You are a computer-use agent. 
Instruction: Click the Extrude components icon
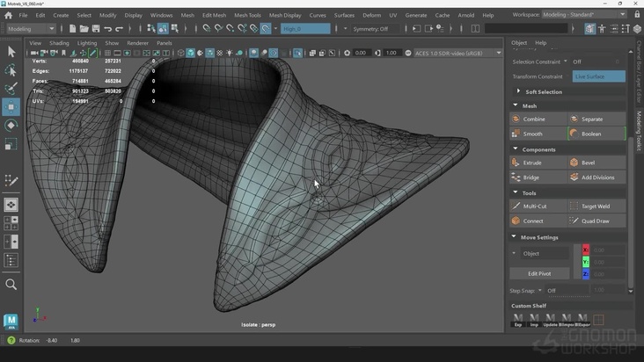click(x=516, y=163)
